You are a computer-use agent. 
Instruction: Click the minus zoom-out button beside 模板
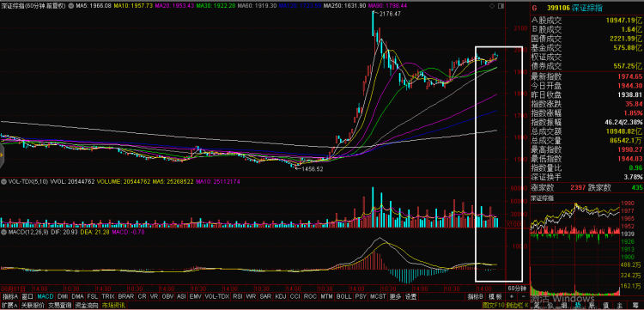point(523,296)
